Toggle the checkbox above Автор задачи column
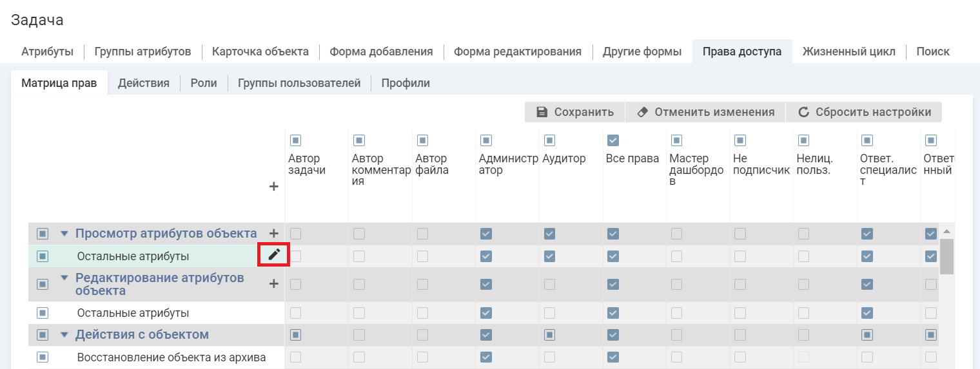 295,140
